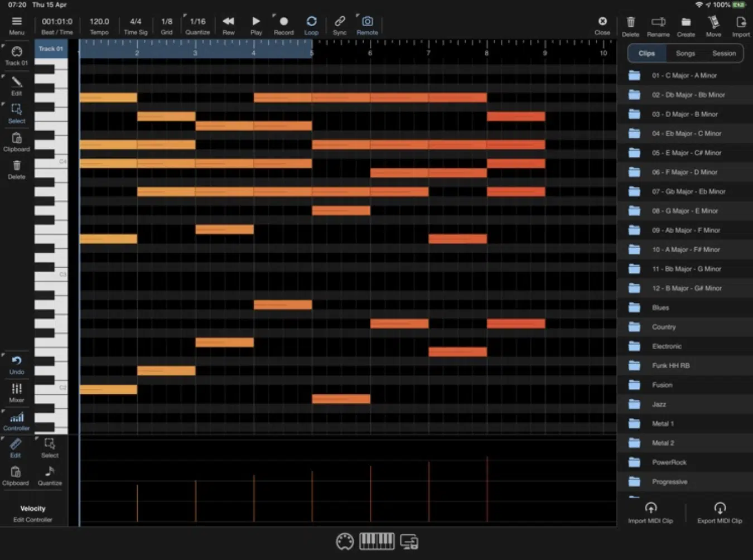Open the 12 - B Major - G# Minor folder
The height and width of the screenshot is (560, 753).
686,288
